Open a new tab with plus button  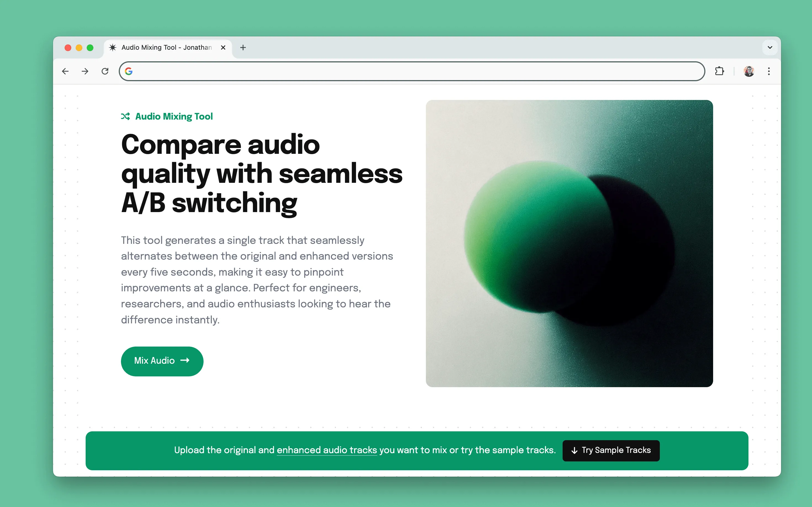click(x=243, y=47)
